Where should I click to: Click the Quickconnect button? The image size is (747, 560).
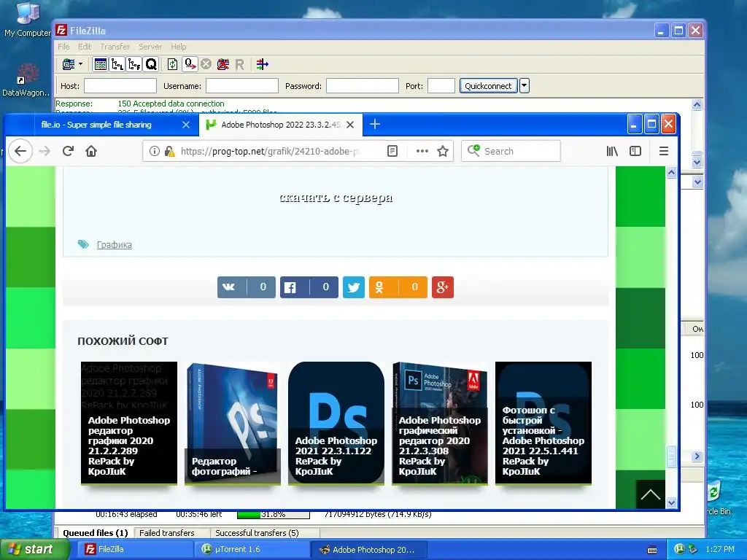coord(488,86)
